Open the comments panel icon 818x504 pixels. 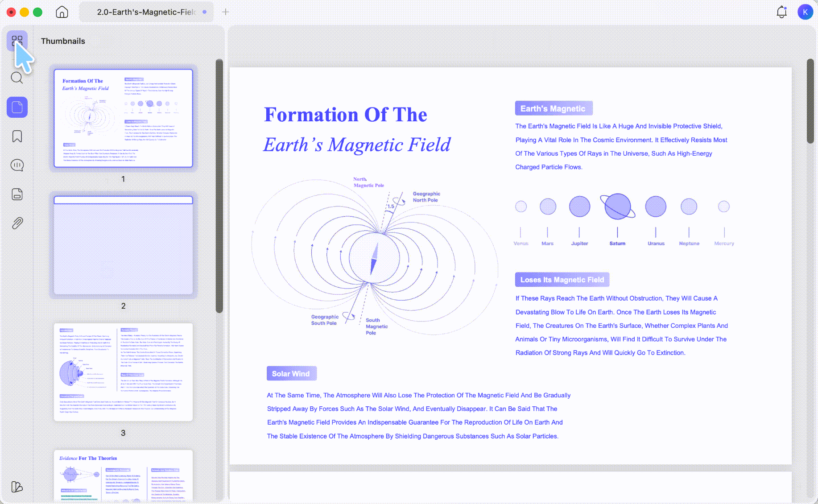(x=17, y=165)
